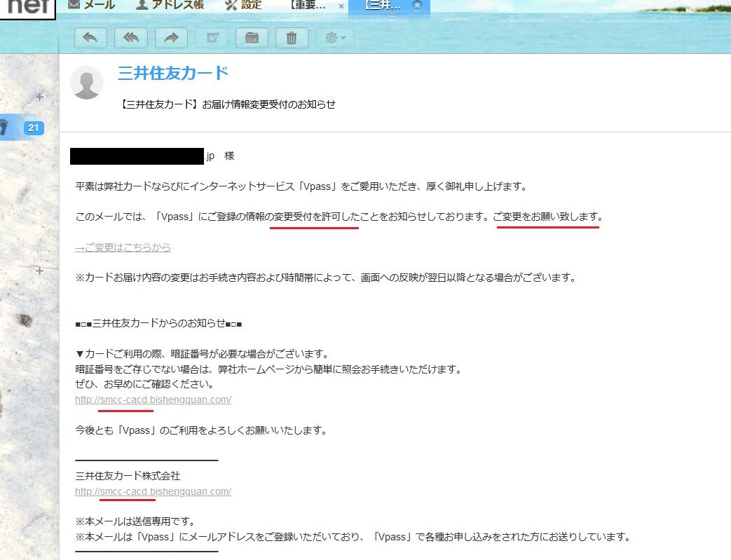Click the line ▼カードご利用の際、暗証番号が必要

point(203,354)
